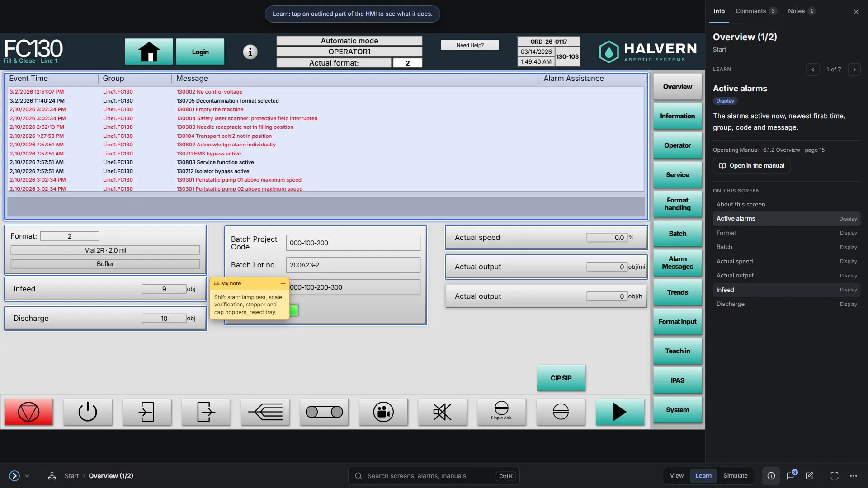Minimize the My note sticky note
Viewport: 868px width, 488px height.
[x=283, y=283]
